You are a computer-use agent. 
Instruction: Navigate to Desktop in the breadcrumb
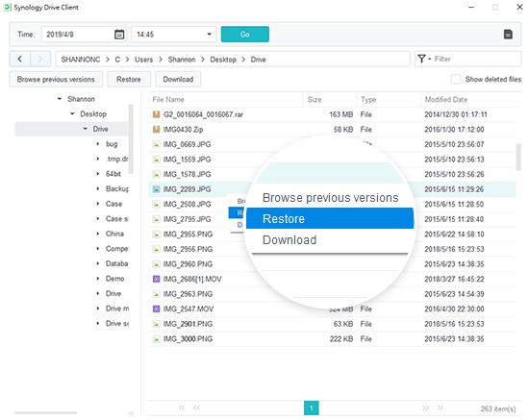223,60
